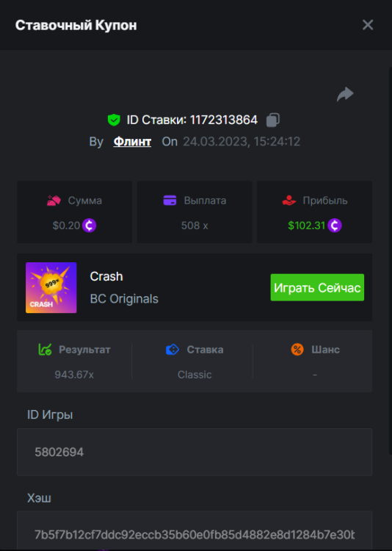
Task: Click the Выплата card icon
Action: [170, 201]
